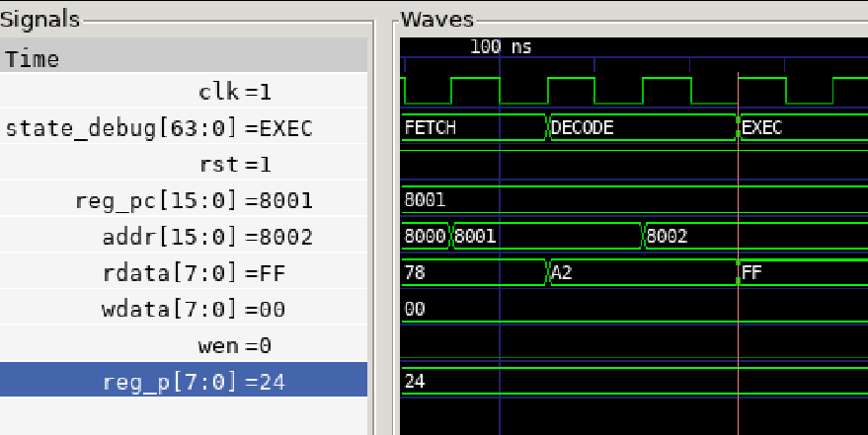
Task: Click the DECODE state segment in the waveform
Action: (643, 127)
